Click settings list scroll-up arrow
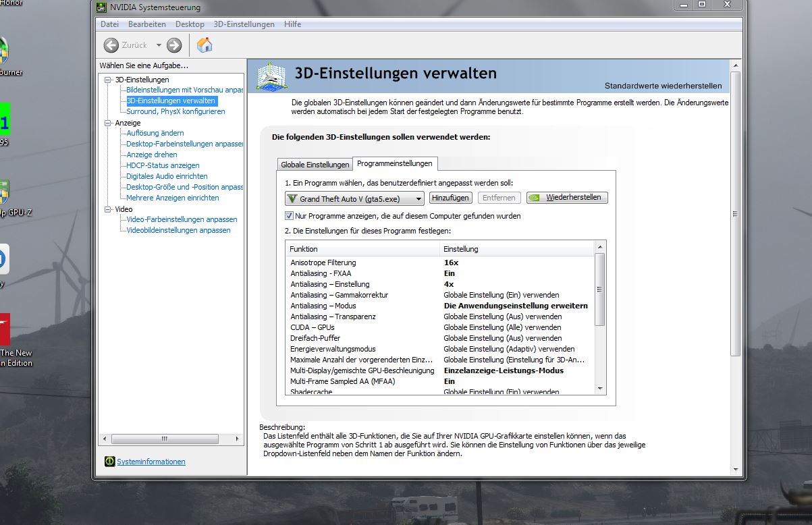Viewport: 812px width, 525px height. 599,247
